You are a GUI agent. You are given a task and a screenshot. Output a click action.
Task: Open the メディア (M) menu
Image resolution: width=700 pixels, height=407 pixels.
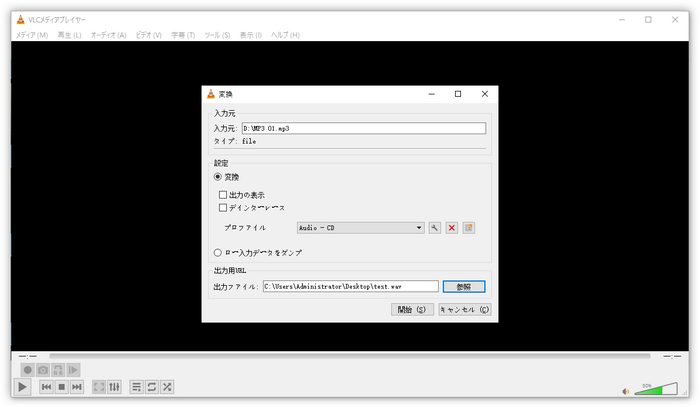pos(31,35)
